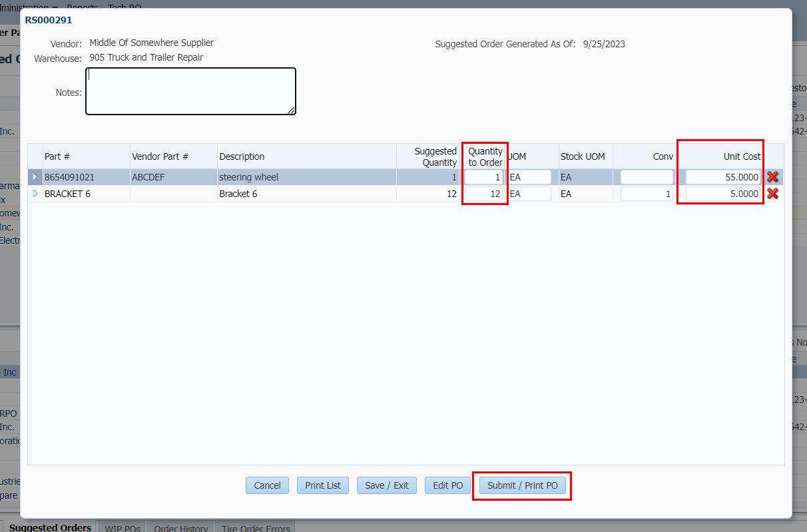The height and width of the screenshot is (532, 807).
Task: Click the Conv field for Bracket 6
Action: point(647,194)
